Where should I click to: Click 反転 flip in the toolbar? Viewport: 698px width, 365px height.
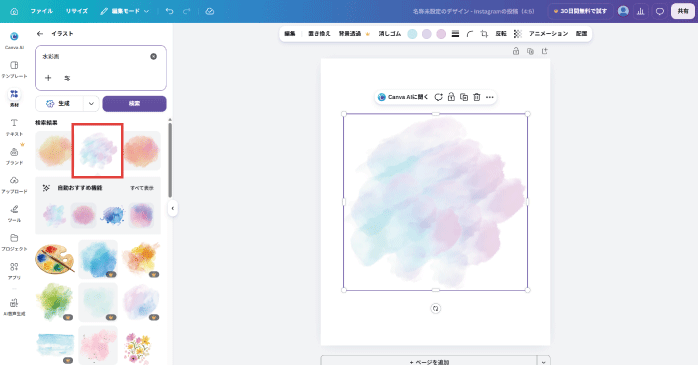[501, 33]
